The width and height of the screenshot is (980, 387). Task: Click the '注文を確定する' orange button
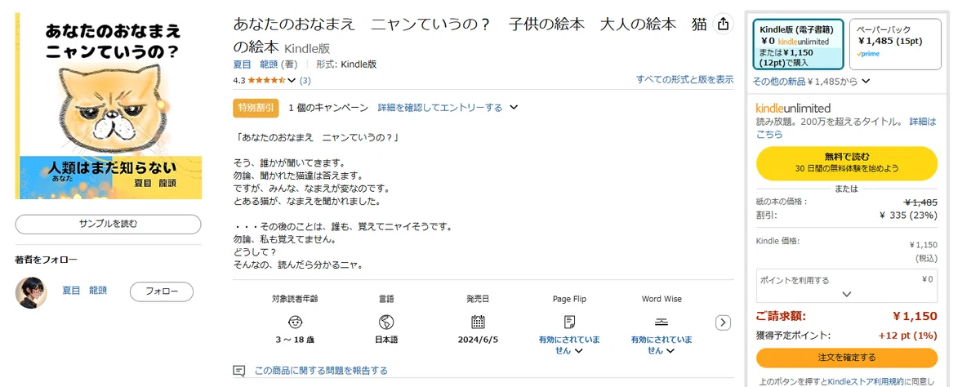pos(847,358)
